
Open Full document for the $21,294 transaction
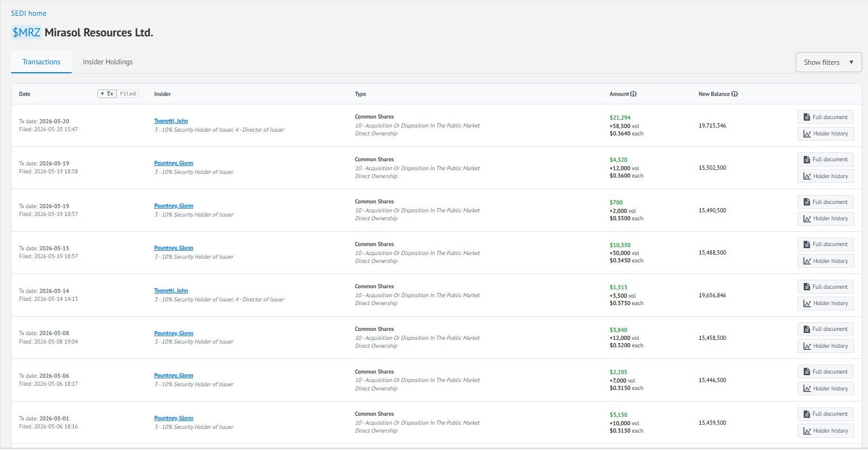coord(825,117)
